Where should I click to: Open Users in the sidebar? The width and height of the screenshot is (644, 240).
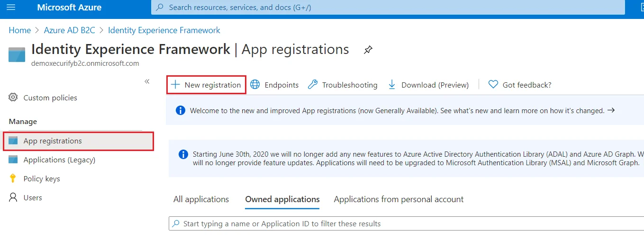[33, 198]
